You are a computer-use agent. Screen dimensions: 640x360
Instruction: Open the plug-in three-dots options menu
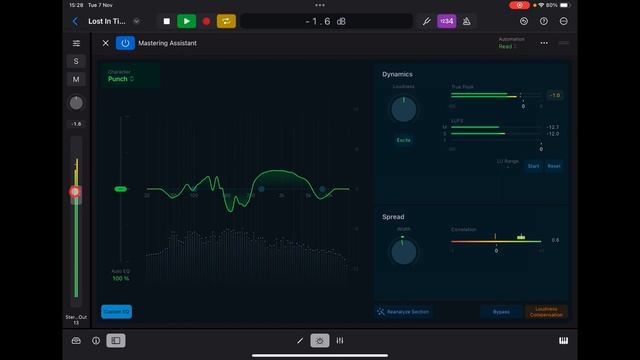544,43
